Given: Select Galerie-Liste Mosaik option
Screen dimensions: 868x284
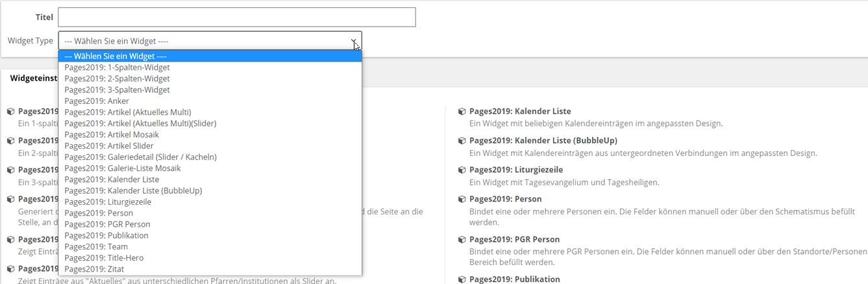Looking at the screenshot, I should coord(123,168).
